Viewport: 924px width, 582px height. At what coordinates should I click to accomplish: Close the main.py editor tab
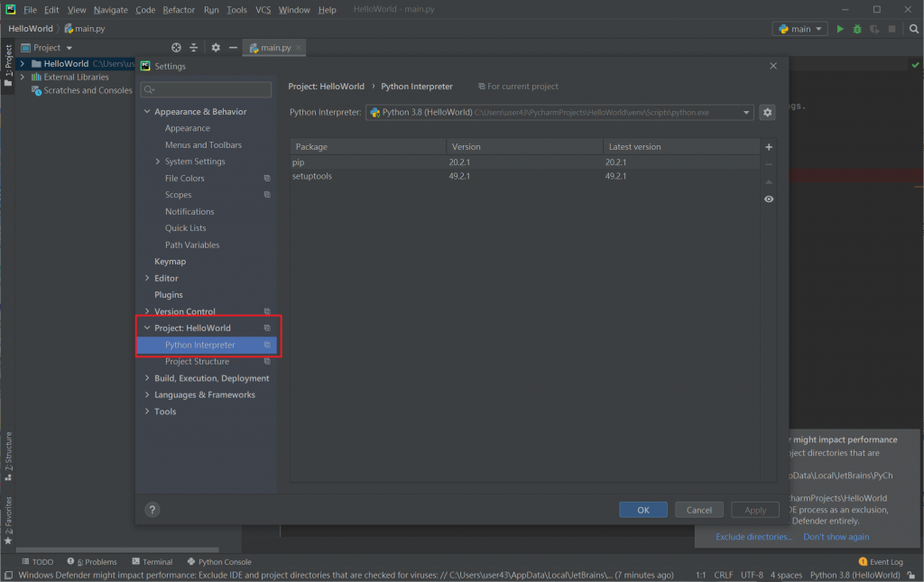pos(299,48)
